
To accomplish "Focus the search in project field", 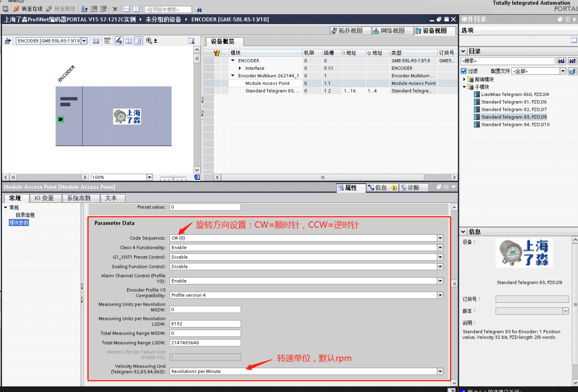I will pyautogui.click(x=168, y=9).
